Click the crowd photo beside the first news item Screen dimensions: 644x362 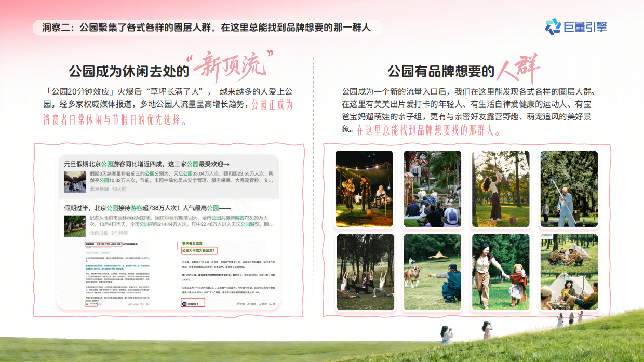pyautogui.click(x=75, y=181)
